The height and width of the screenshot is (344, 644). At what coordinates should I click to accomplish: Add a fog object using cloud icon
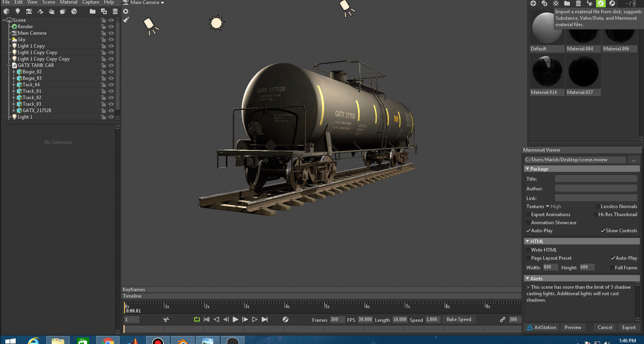52,11
